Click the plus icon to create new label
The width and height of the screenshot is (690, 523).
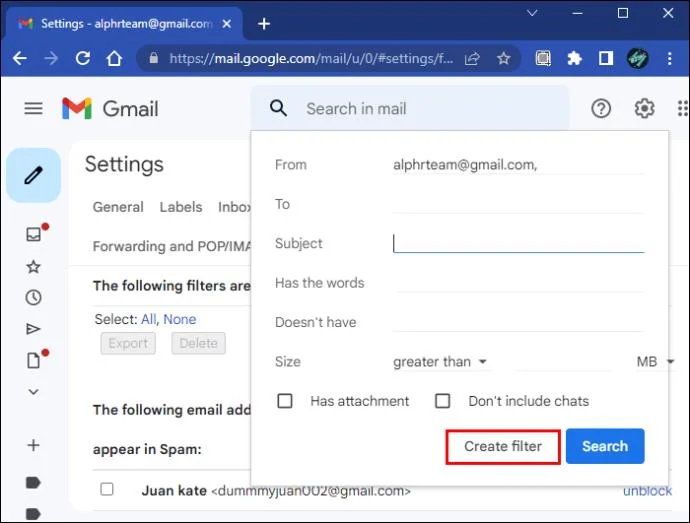tap(33, 445)
